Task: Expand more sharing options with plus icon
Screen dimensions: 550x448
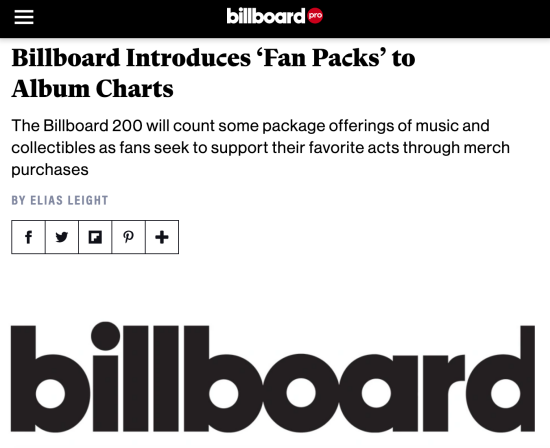Action: pyautogui.click(x=162, y=237)
